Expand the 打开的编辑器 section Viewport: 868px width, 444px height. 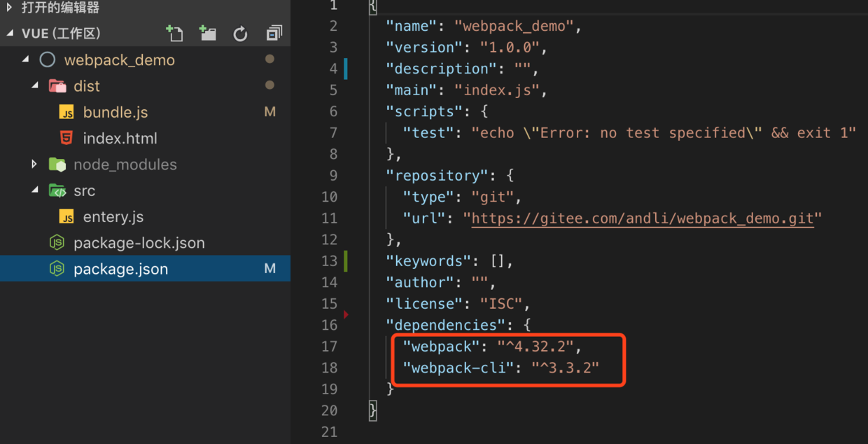tap(10, 8)
